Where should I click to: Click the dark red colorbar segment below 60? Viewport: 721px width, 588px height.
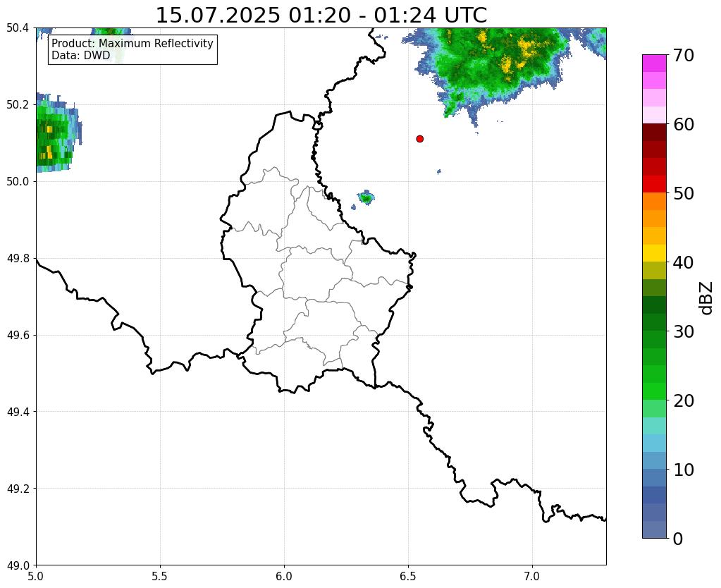(x=654, y=132)
